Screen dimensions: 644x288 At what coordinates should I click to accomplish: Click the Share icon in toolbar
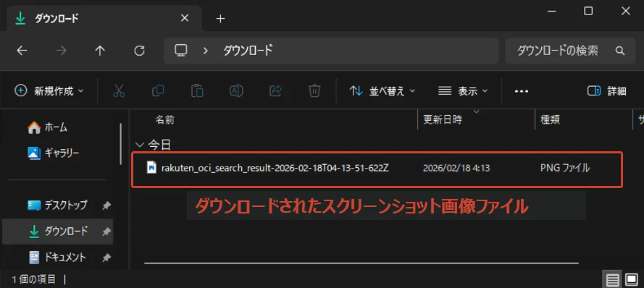(x=275, y=90)
